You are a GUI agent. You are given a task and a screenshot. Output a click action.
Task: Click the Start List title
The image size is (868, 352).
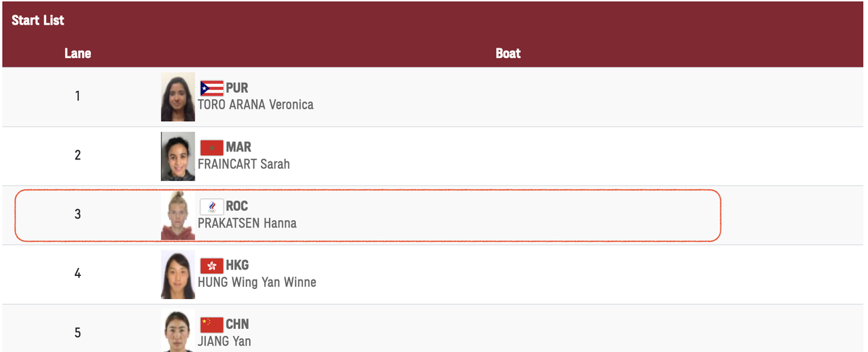(38, 20)
